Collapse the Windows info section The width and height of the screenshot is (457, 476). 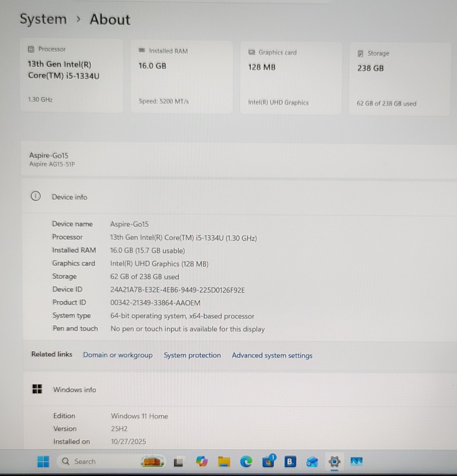click(x=240, y=389)
